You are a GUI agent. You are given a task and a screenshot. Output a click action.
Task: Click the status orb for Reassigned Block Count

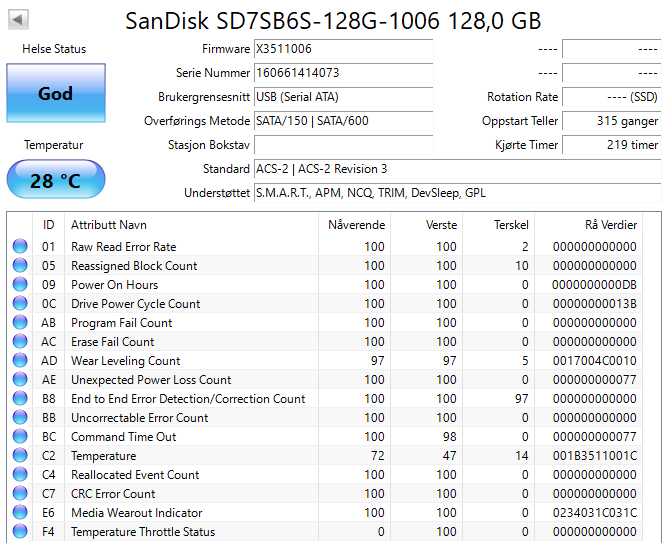(20, 266)
